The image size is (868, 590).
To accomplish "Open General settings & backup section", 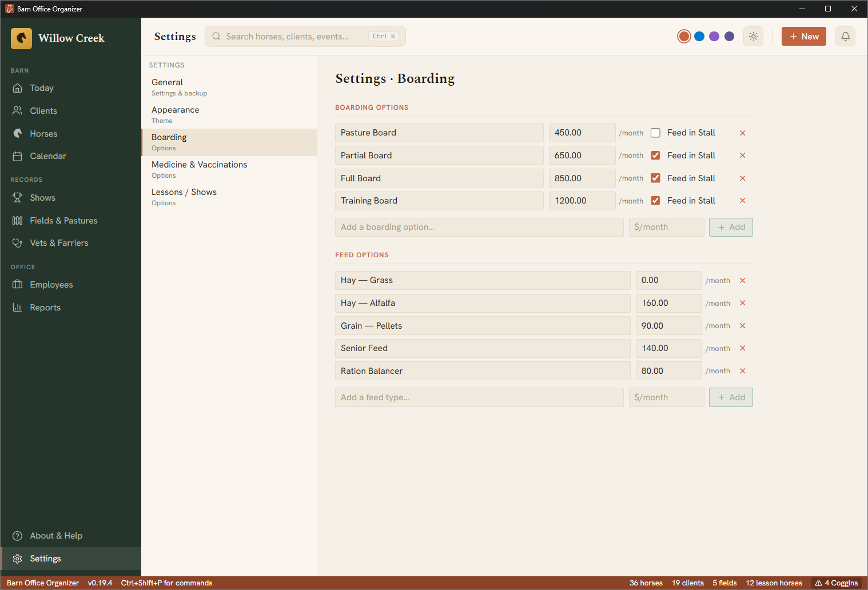I will [229, 87].
